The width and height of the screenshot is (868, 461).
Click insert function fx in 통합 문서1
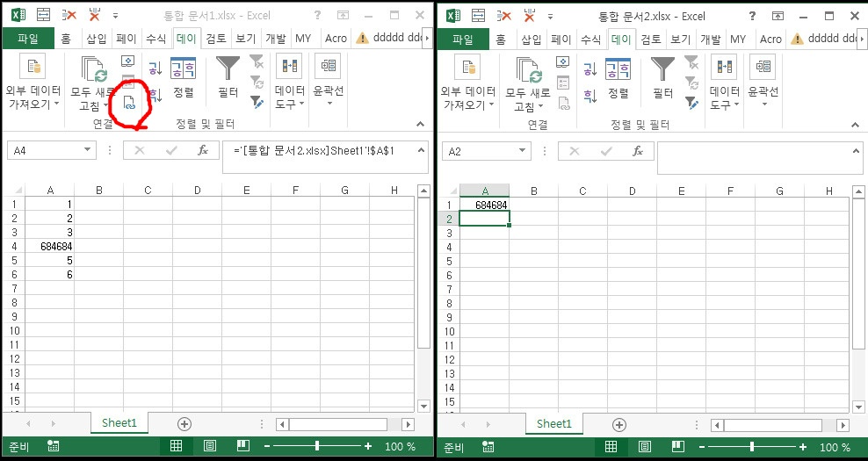(x=203, y=150)
